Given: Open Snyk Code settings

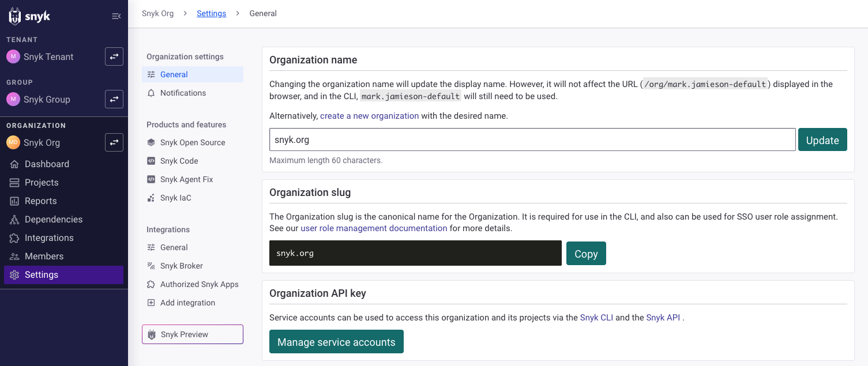Looking at the screenshot, I should click(x=179, y=161).
